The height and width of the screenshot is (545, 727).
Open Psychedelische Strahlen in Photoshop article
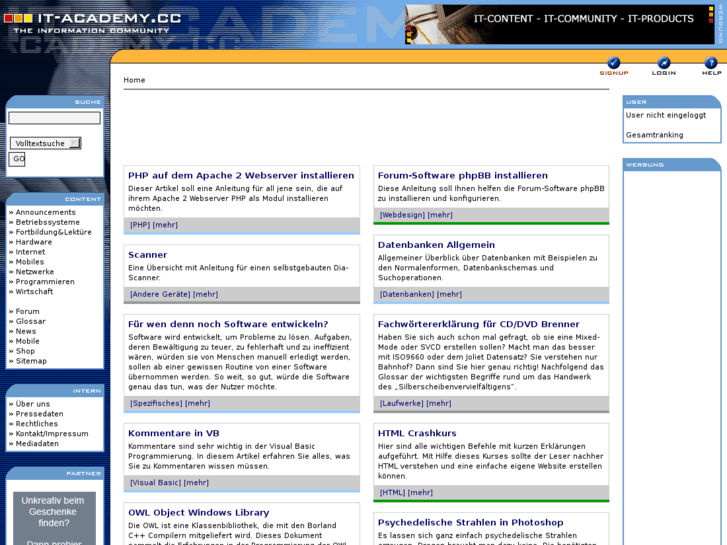(471, 522)
